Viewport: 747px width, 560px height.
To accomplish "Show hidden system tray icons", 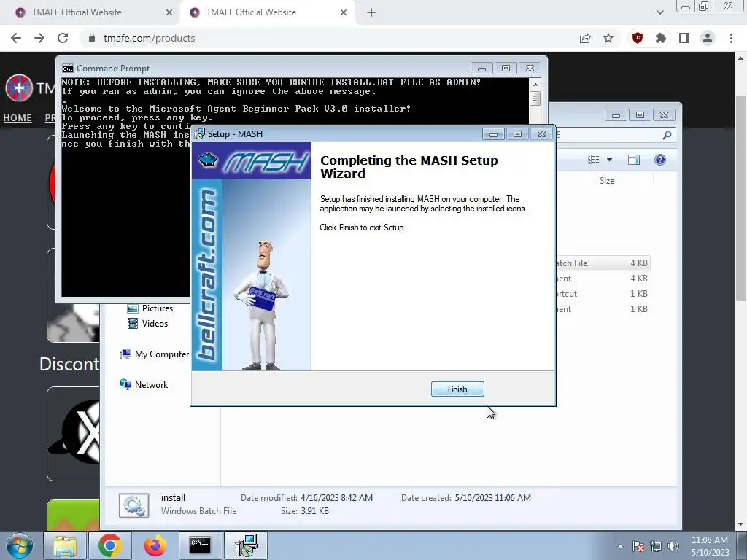I will click(x=620, y=546).
